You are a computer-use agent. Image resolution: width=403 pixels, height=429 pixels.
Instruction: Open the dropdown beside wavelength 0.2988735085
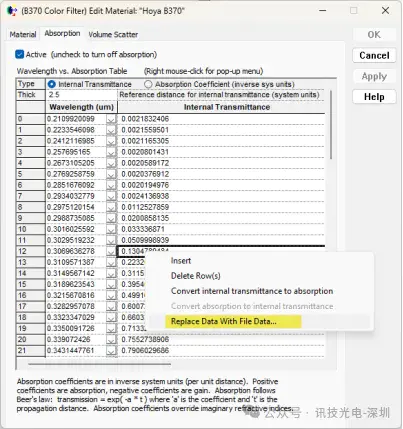112,218
